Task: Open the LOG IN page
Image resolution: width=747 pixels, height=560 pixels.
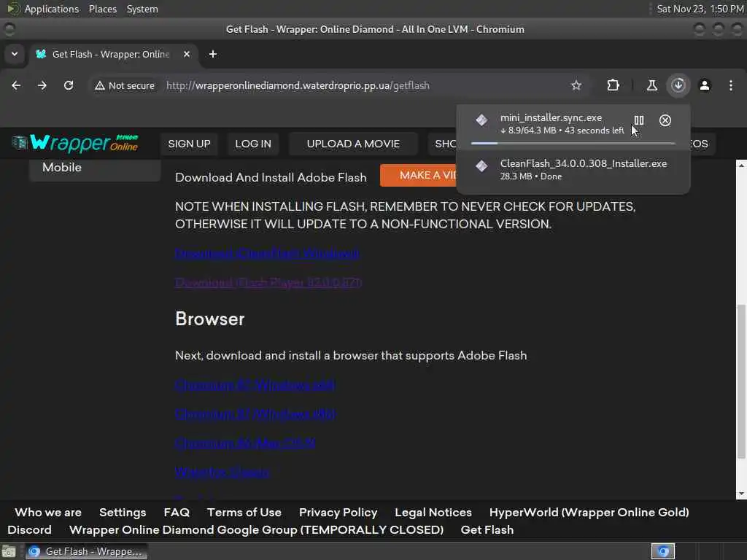Action: 253,144
